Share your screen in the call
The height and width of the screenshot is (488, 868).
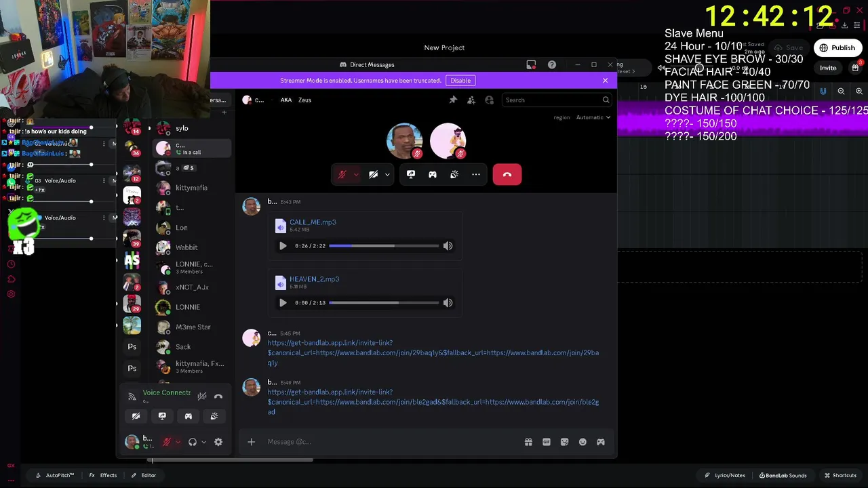[411, 175]
